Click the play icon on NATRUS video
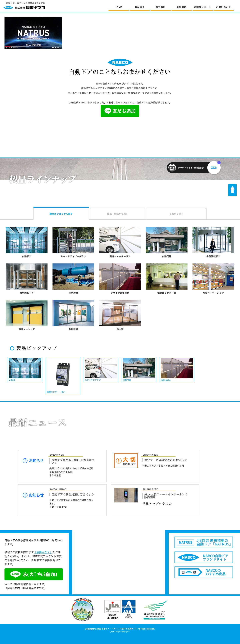This screenshot has height=644, width=240. pos(6,48)
